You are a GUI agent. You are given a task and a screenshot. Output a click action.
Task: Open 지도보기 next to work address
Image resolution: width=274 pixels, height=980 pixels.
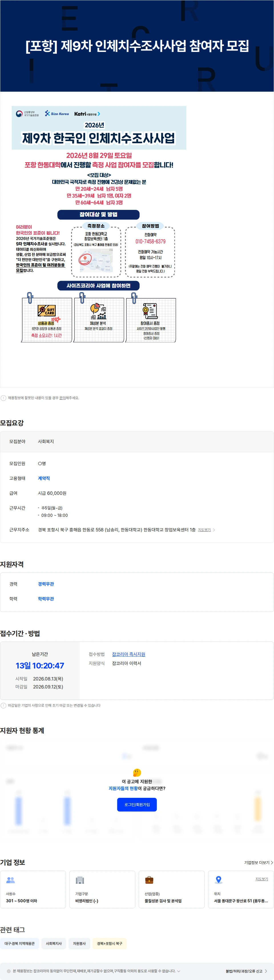tap(204, 530)
